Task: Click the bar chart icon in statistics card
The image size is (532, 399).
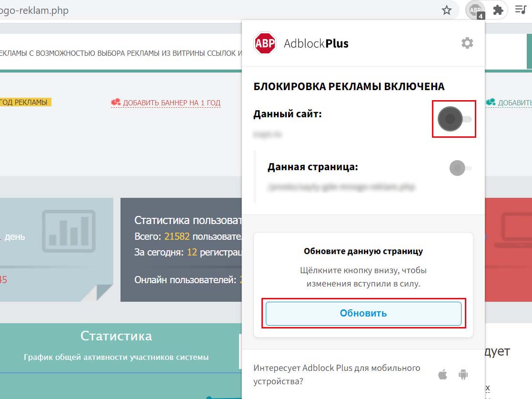Action: coord(69,231)
